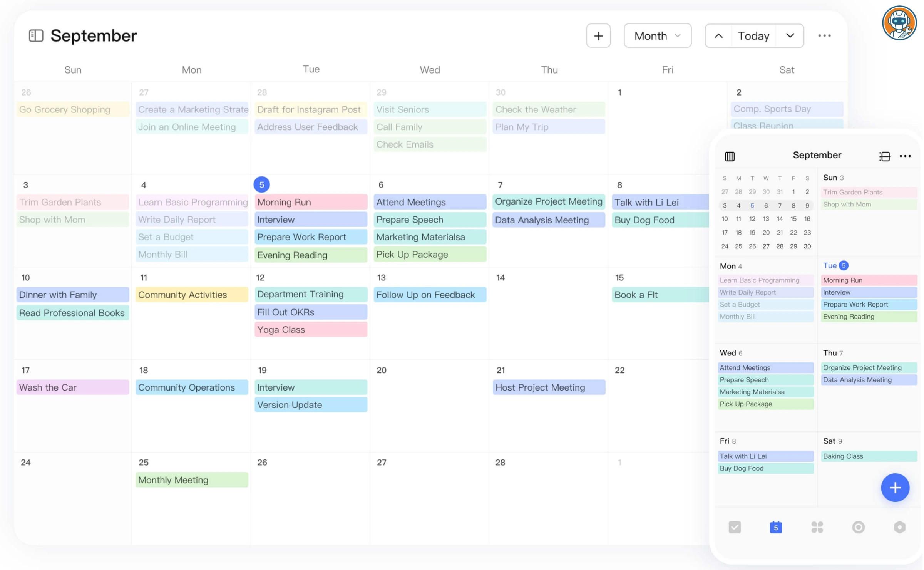Open the three-dot menu in the mobile header
Image resolution: width=924 pixels, height=570 pixels.
[x=905, y=156]
